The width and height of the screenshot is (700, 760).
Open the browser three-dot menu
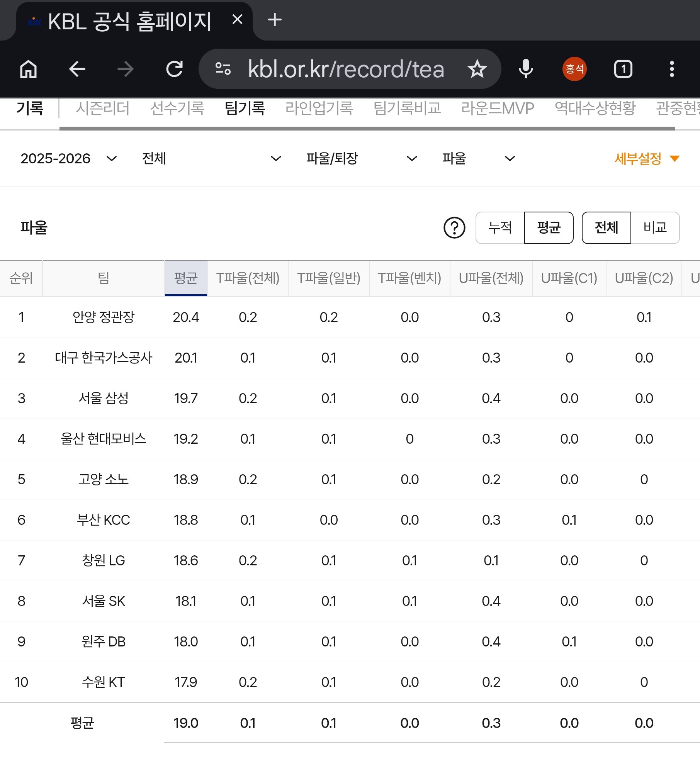point(672,70)
